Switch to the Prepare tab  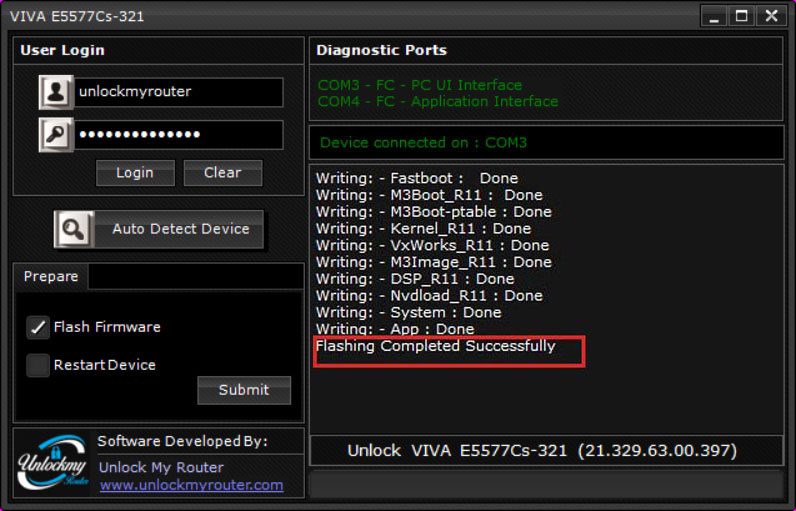coord(51,277)
